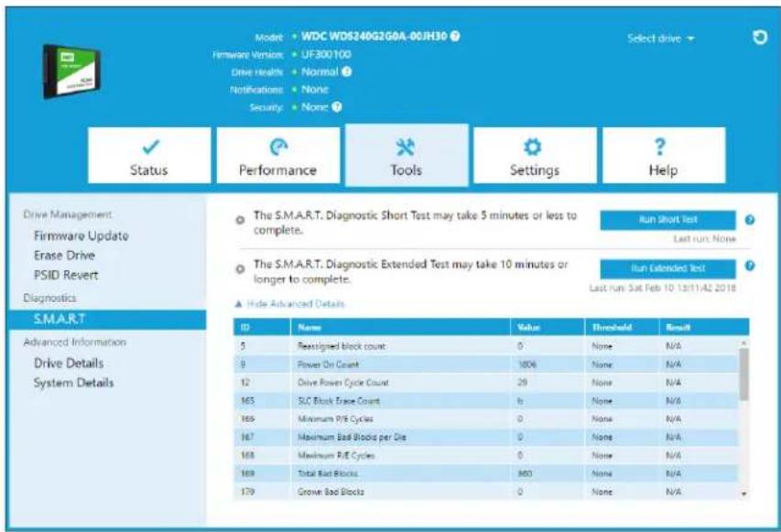This screenshot has height=532, width=781.
Task: Open help icon next to Drive Health
Action: tap(347, 71)
